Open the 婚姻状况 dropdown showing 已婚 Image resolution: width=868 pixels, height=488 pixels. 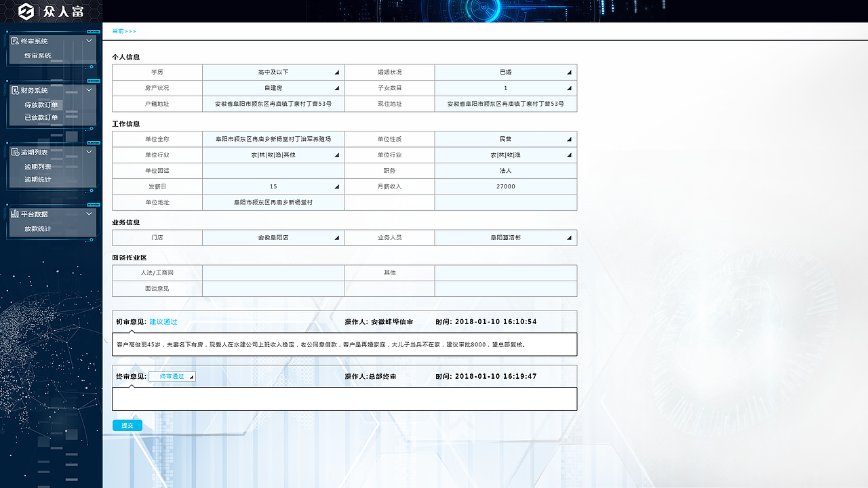(506, 72)
